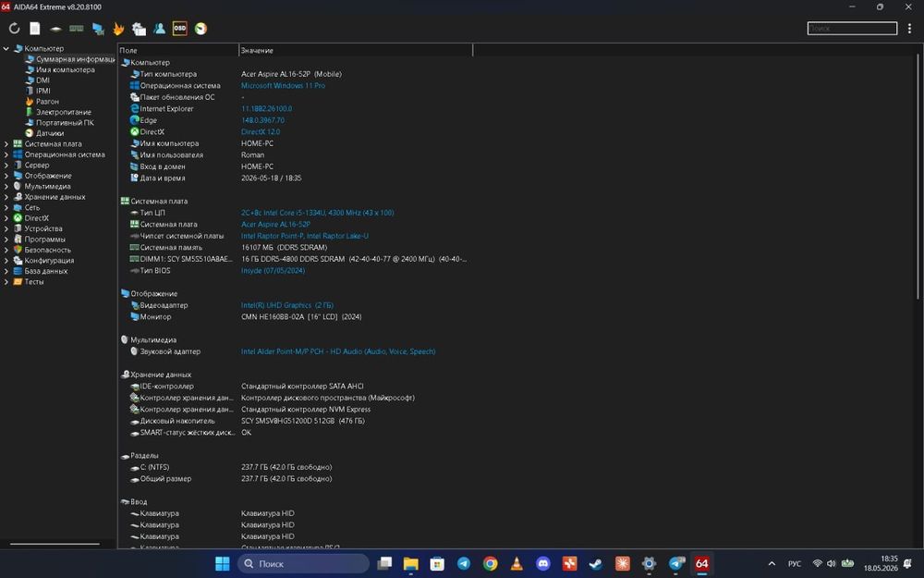
Task: Open the Intel(R) UHD Graphics link
Action: pos(287,305)
